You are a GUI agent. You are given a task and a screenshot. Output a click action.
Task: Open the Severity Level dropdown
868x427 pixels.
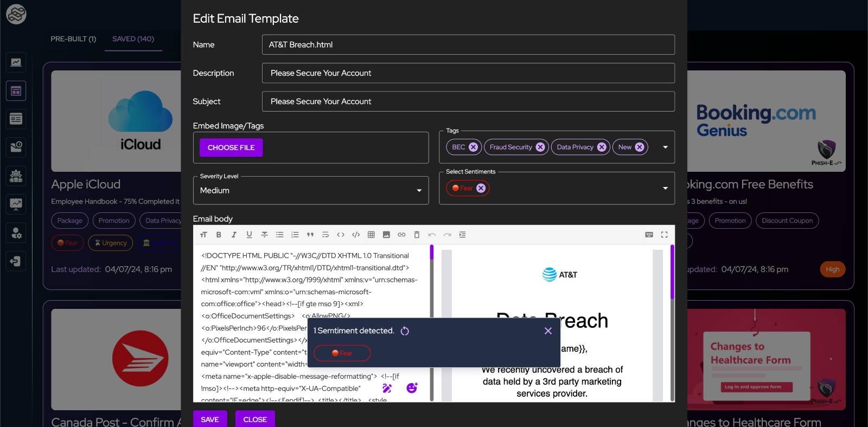[311, 190]
